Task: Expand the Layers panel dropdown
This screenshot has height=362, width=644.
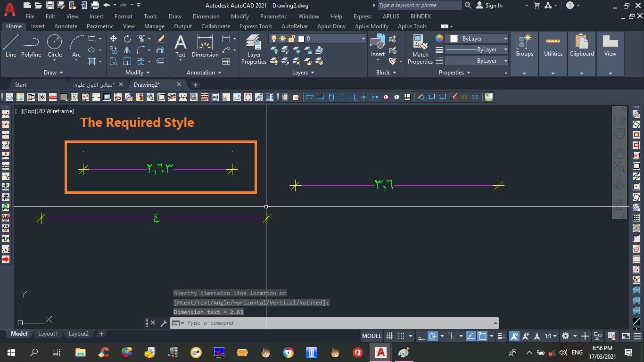Action: pyautogui.click(x=303, y=73)
